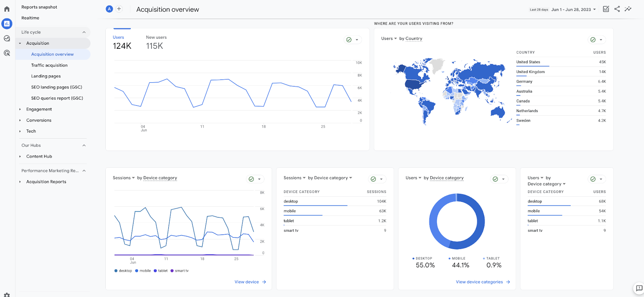
Task: Open Admin settings gear icon
Action: [7, 295]
